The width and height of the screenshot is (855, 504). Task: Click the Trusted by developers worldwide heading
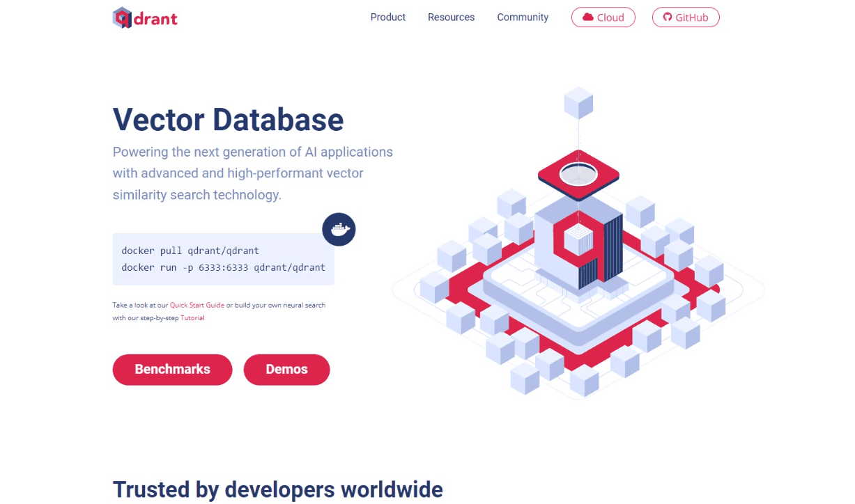277,489
